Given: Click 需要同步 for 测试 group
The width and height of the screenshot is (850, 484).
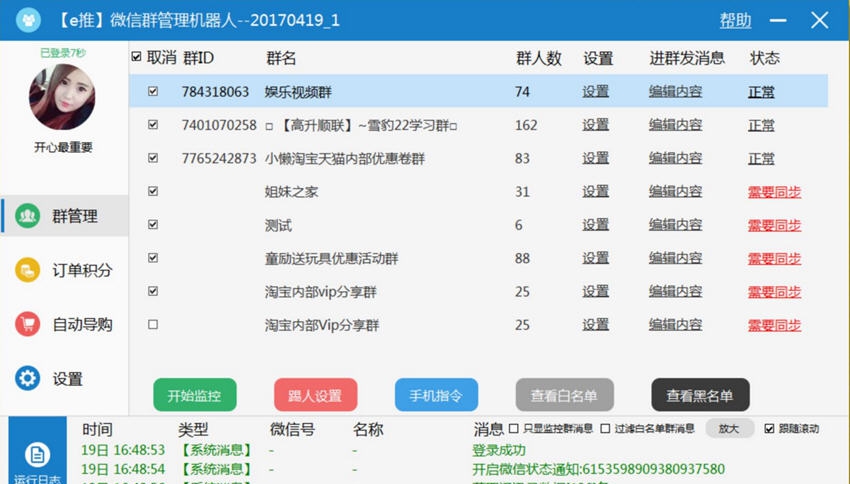Looking at the screenshot, I should pos(775,225).
